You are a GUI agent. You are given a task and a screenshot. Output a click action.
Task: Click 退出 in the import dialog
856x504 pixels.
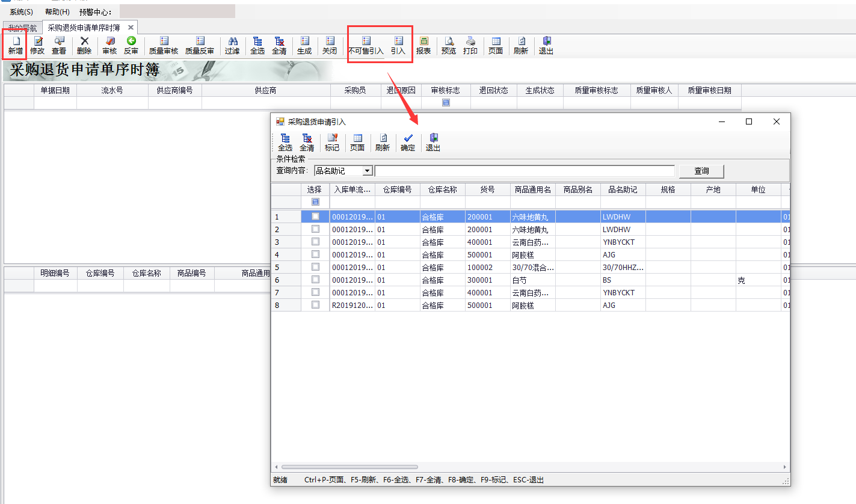pyautogui.click(x=433, y=143)
